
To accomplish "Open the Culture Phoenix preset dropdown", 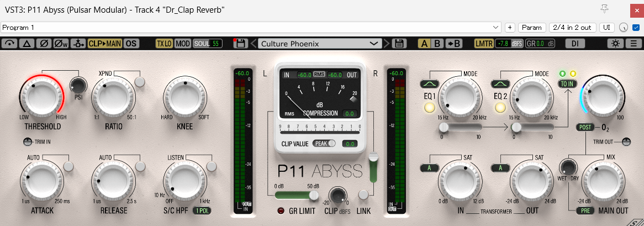I will (320, 44).
